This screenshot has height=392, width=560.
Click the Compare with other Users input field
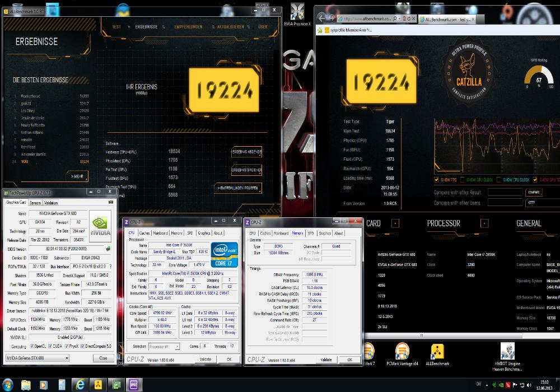point(505,202)
